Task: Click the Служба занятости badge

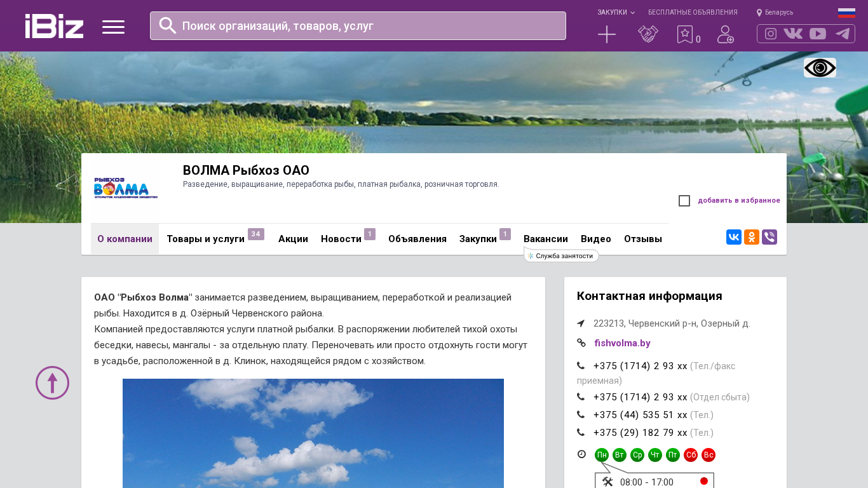Action: pyautogui.click(x=562, y=256)
